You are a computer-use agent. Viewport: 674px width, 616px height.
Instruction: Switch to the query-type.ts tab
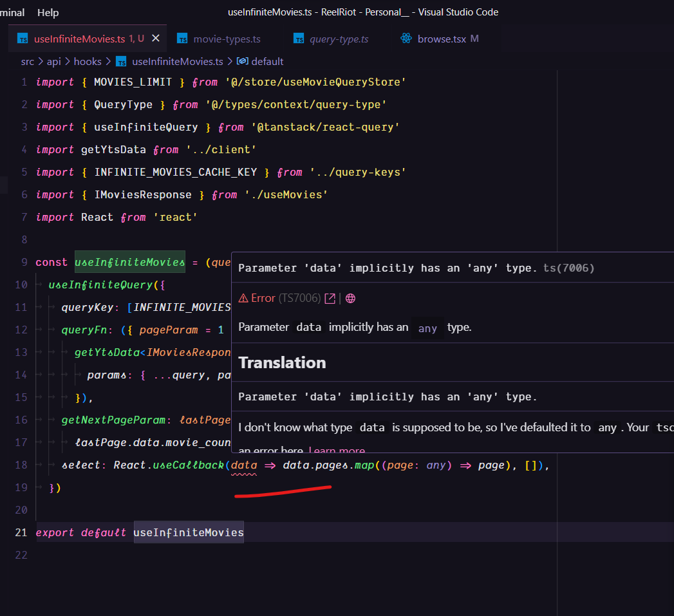click(339, 39)
